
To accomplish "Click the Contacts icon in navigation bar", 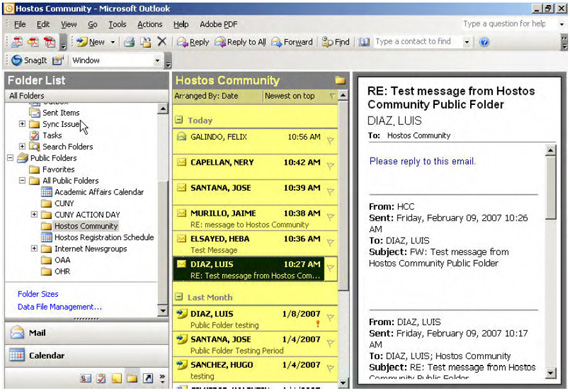I will [x=86, y=379].
